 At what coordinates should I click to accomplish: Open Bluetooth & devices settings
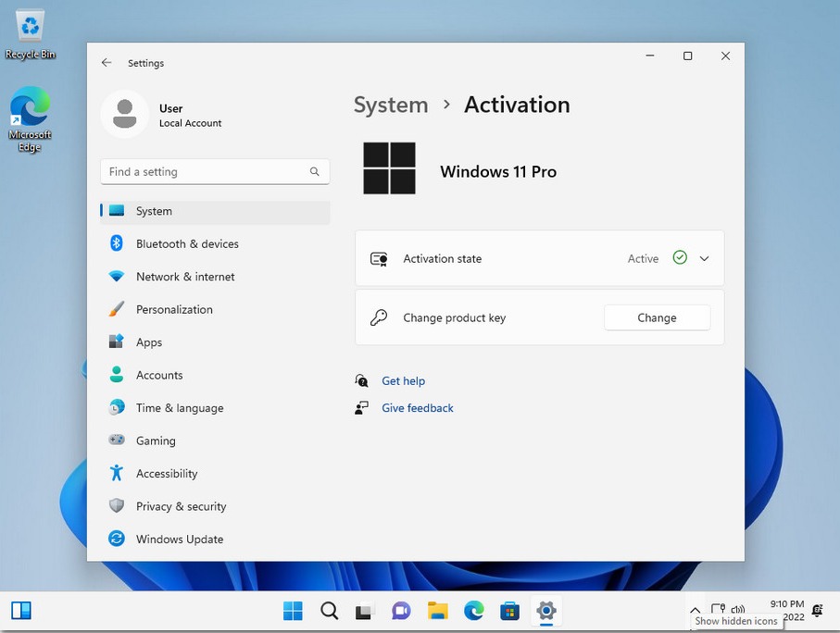tap(187, 243)
